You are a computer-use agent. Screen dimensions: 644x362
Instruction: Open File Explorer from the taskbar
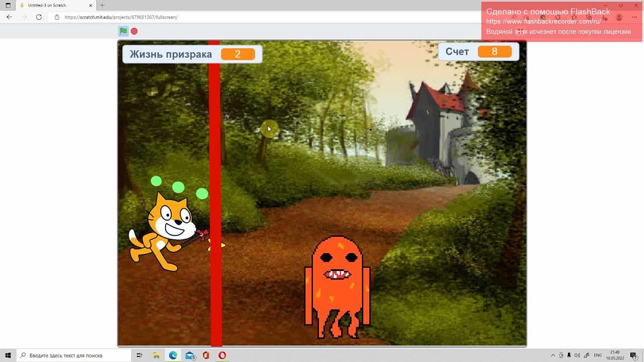click(x=156, y=355)
